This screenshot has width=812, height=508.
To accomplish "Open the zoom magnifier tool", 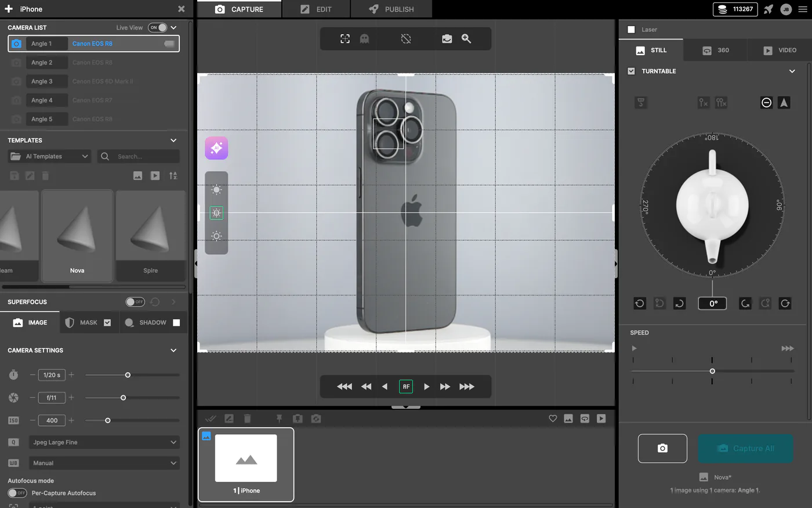I will [466, 38].
